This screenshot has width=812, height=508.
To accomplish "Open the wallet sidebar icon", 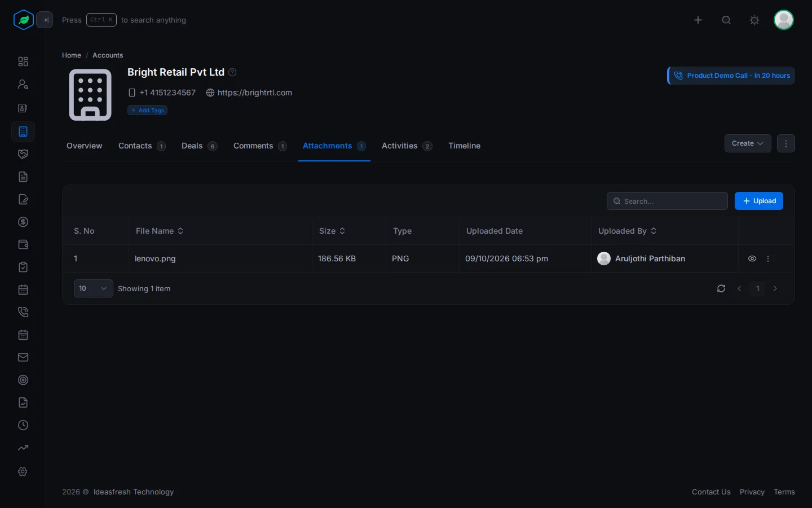I will tap(23, 244).
